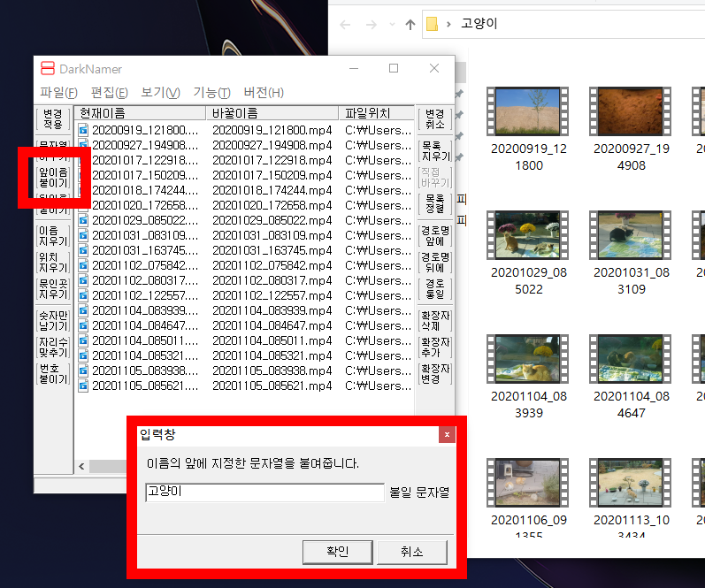This screenshot has width=705, height=588.
Task: Select video thumbnail 20200927_194908 in Explorer
Action: [x=631, y=111]
